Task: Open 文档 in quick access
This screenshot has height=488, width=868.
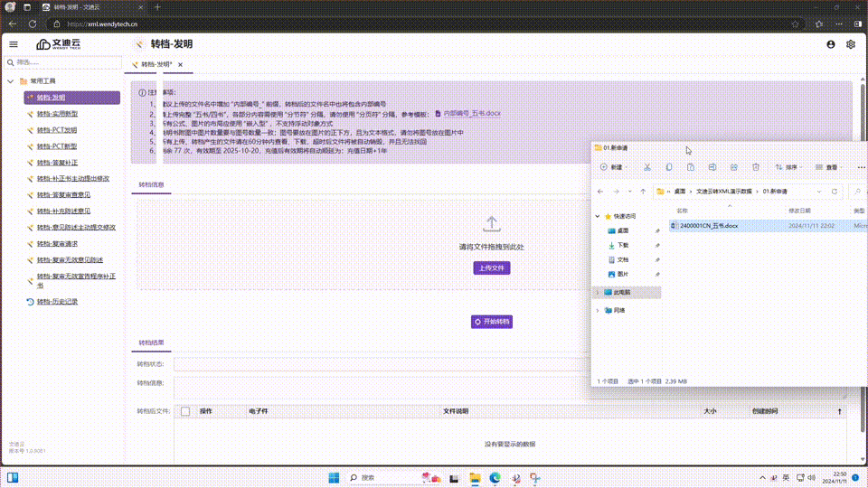Action: tap(623, 259)
